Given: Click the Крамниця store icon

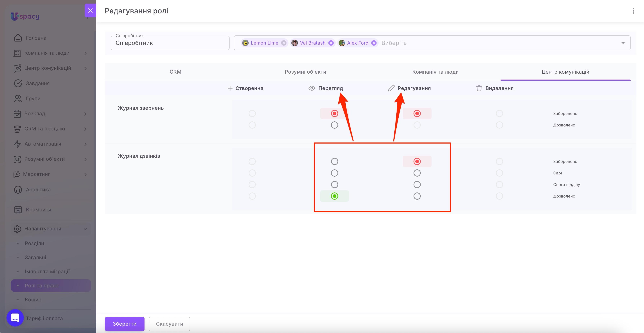Looking at the screenshot, I should tap(18, 210).
